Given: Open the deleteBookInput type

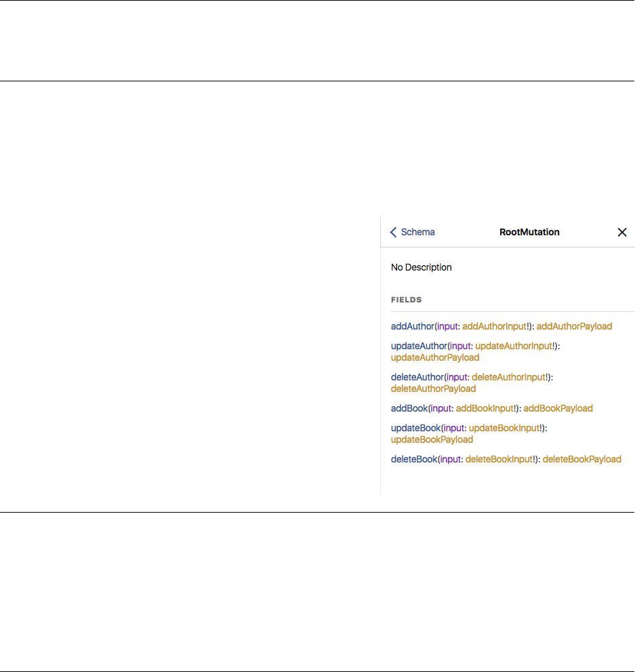Looking at the screenshot, I should tap(501, 459).
